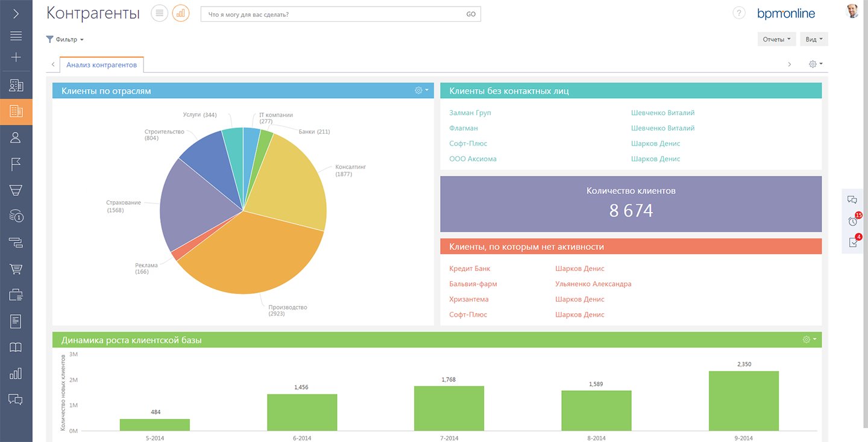Click the help question mark icon
Screen dimensions: 868x442
739,13
